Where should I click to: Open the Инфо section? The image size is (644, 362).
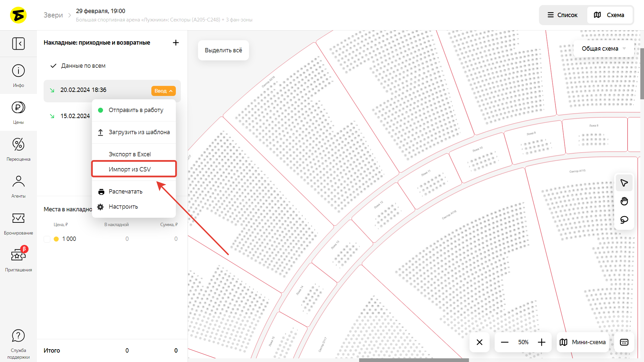click(x=18, y=75)
